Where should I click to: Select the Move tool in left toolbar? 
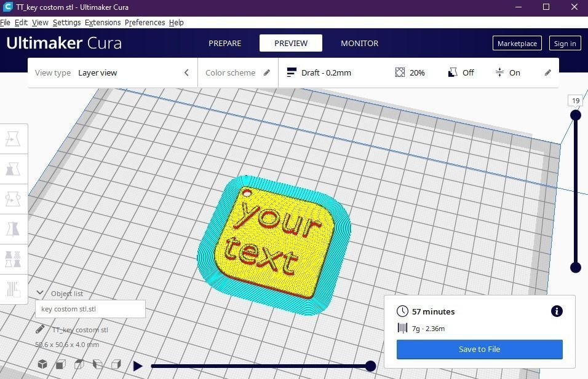point(13,139)
